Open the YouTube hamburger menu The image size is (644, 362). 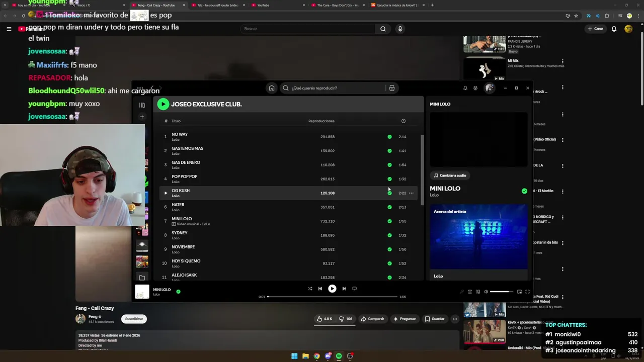pyautogui.click(x=9, y=29)
